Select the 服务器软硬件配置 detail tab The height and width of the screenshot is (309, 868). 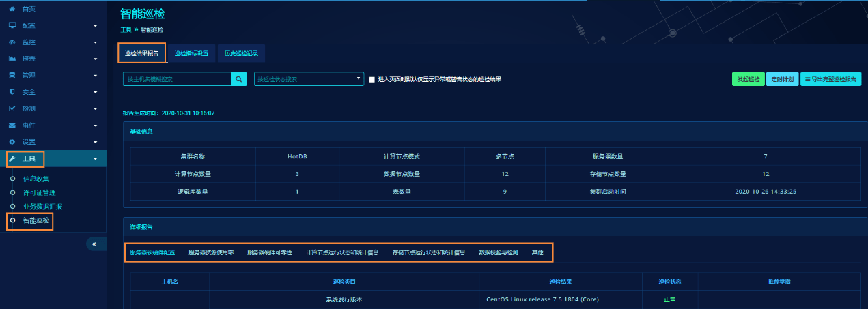coord(152,252)
